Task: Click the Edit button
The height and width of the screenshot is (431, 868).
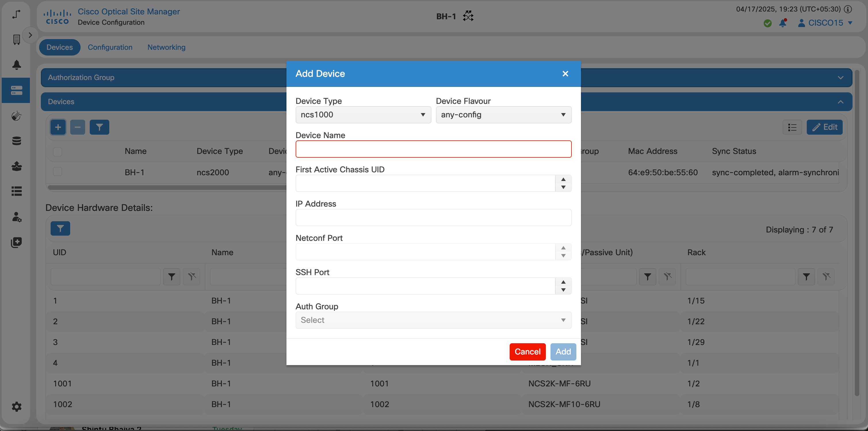Action: [x=825, y=127]
